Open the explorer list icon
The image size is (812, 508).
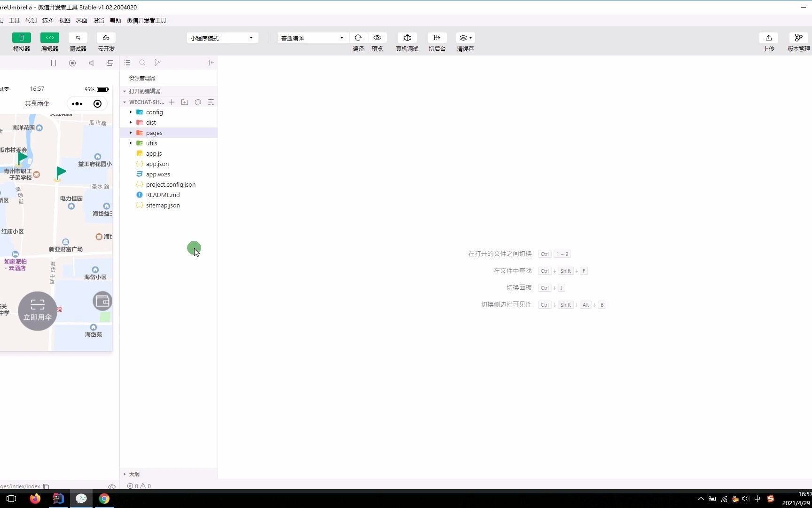click(127, 63)
